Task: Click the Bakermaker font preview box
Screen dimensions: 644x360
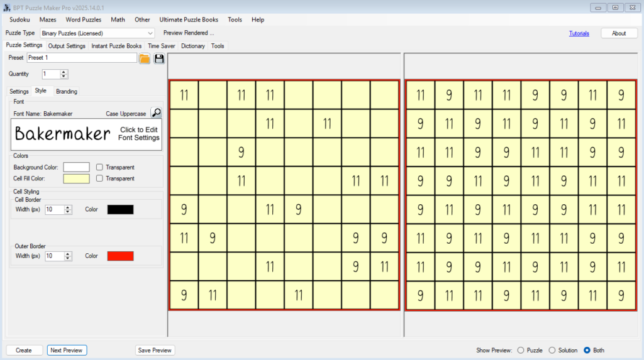Action: tap(87, 134)
